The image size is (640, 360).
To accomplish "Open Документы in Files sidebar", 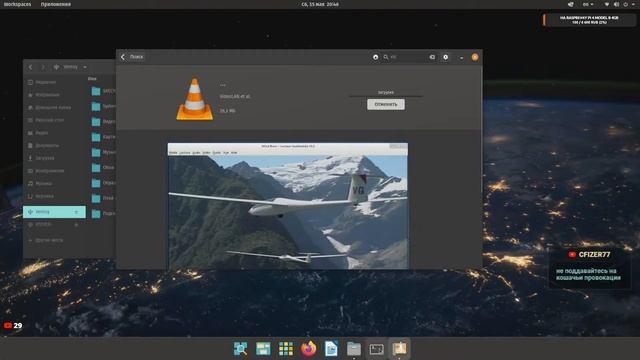I will tap(54, 145).
